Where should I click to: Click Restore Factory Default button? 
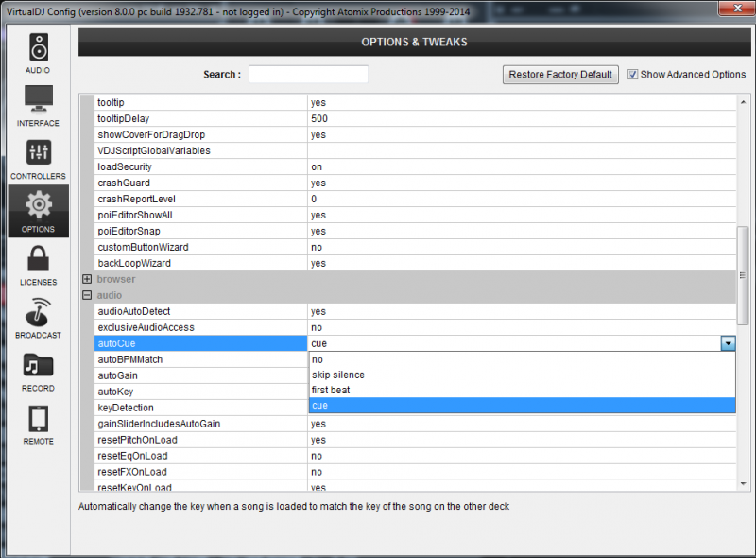559,75
